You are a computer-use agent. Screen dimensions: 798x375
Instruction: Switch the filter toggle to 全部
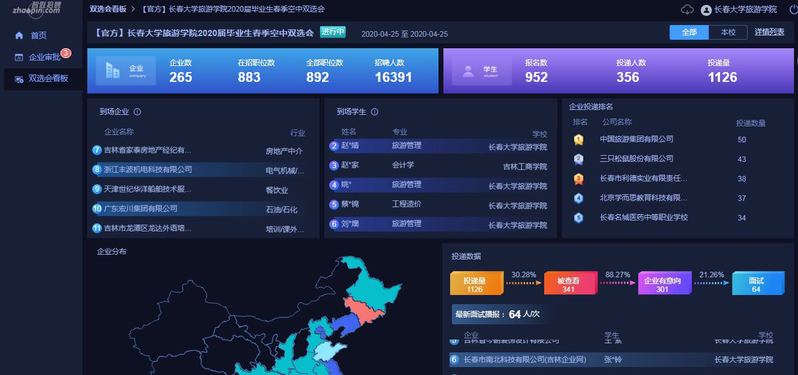pos(689,32)
